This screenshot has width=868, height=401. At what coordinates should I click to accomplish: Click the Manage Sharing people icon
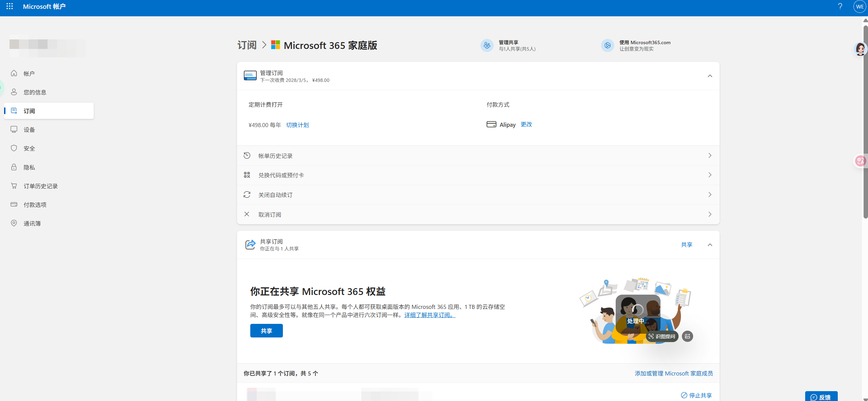click(487, 45)
